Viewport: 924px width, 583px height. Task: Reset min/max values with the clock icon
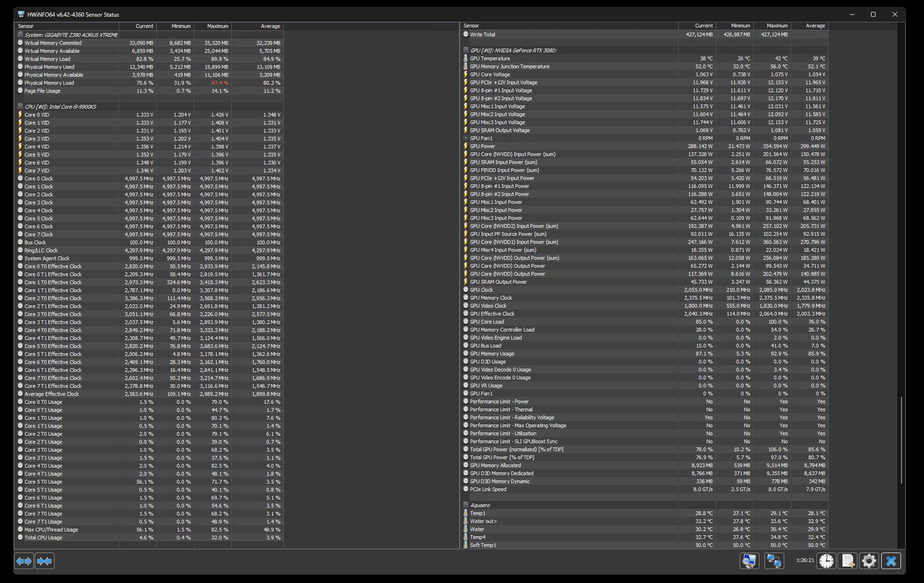click(827, 561)
